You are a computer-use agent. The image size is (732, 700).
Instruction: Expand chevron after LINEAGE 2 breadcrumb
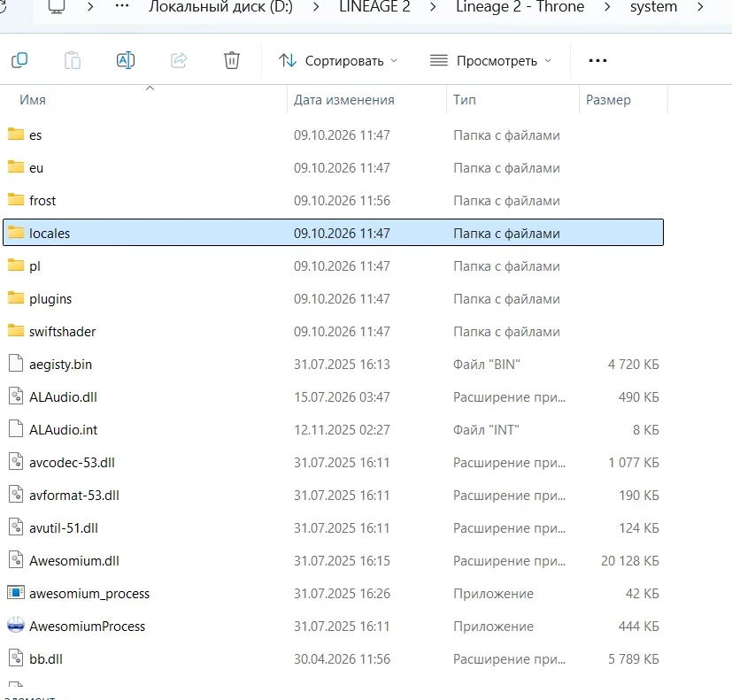(433, 7)
